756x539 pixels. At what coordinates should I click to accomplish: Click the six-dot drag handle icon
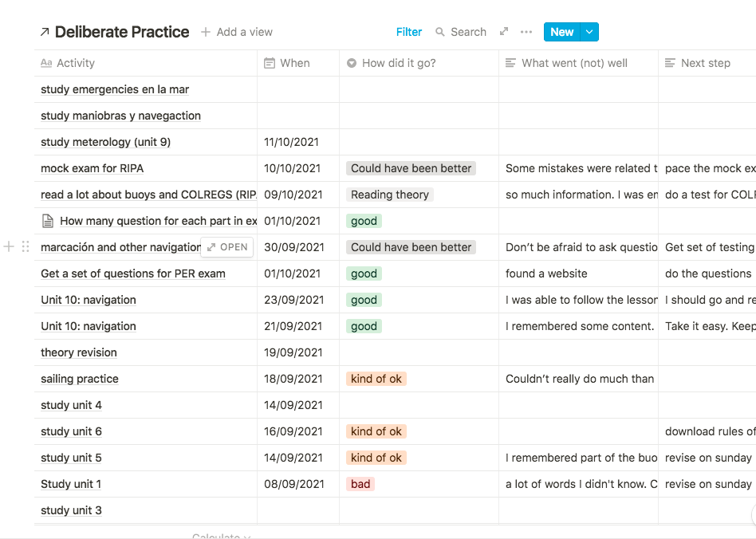tap(26, 247)
